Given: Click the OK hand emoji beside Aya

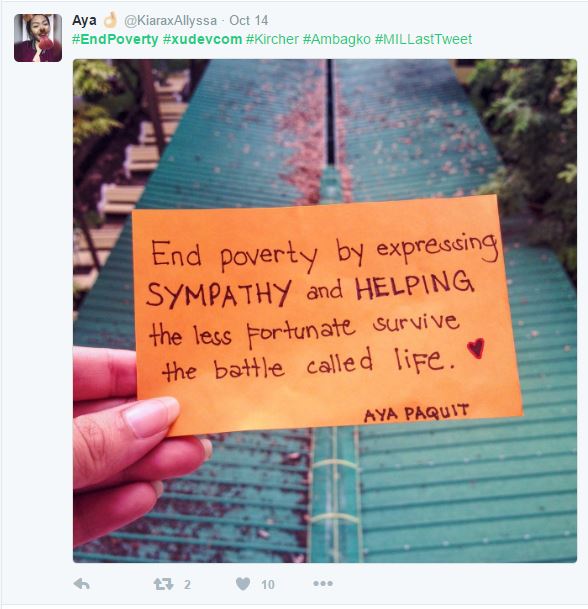Looking at the screenshot, I should (x=110, y=20).
